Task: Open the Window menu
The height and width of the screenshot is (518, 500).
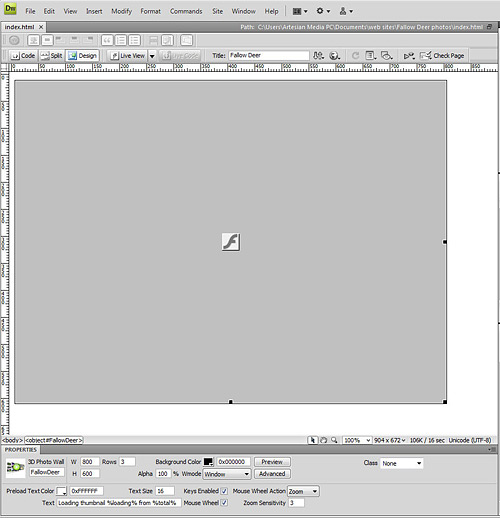Action: click(x=244, y=11)
